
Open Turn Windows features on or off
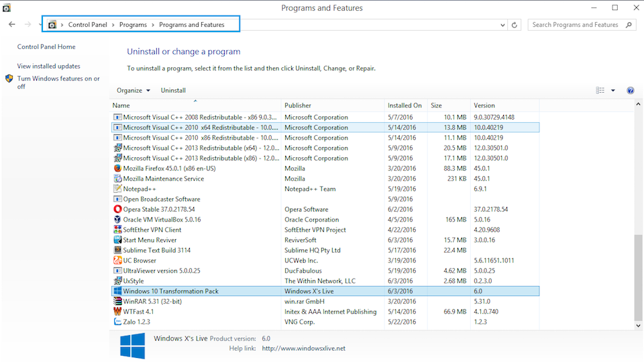pyautogui.click(x=58, y=83)
